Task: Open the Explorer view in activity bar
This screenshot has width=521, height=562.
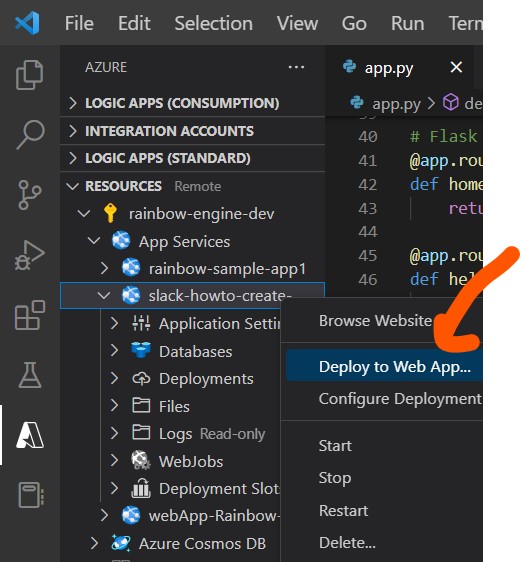Action: (x=30, y=75)
